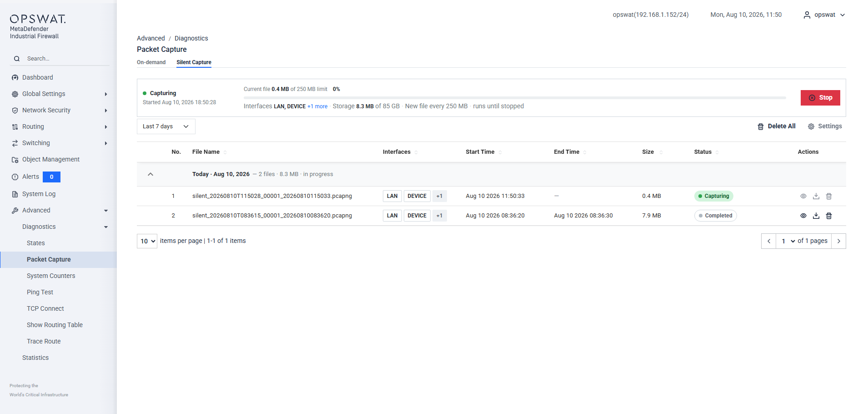Viewport: 868px width, 414px height.
Task: Click +1 interfaces badge on capturing row
Action: click(439, 196)
